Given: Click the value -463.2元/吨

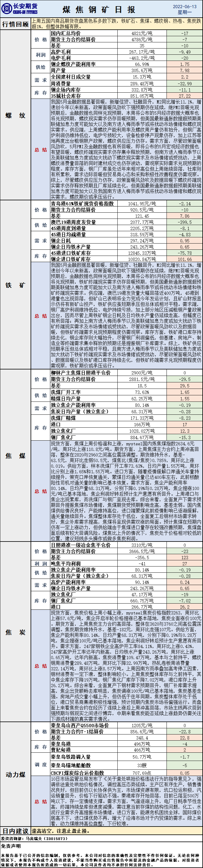Looking at the screenshot, I should pos(142,58).
